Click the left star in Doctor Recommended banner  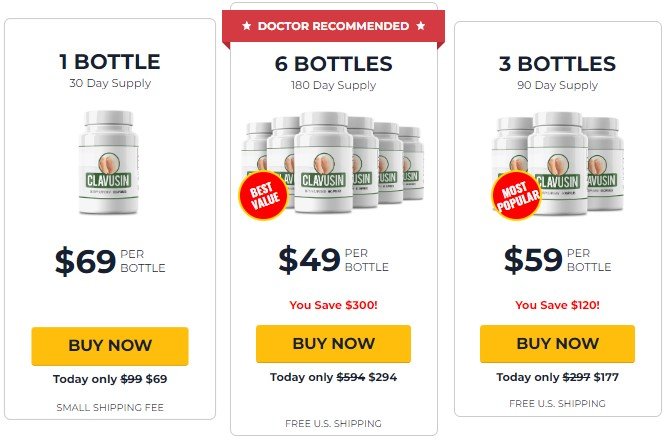[x=246, y=26]
